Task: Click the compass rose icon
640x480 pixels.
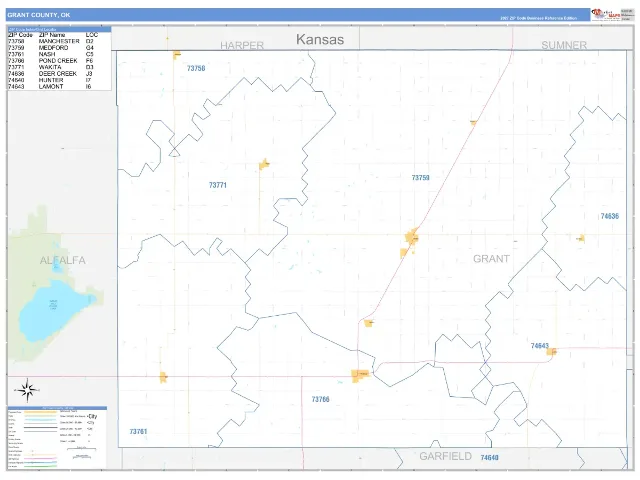Action: coord(27,390)
